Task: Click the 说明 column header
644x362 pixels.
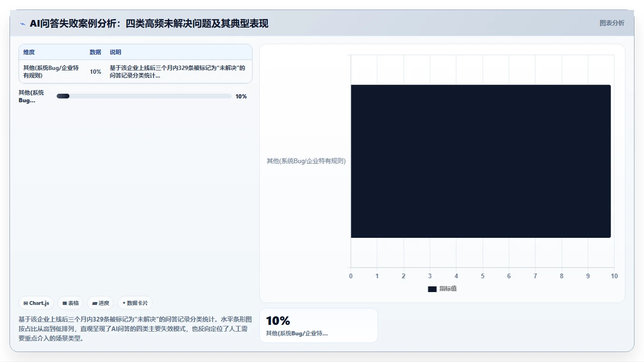Action: pos(116,52)
